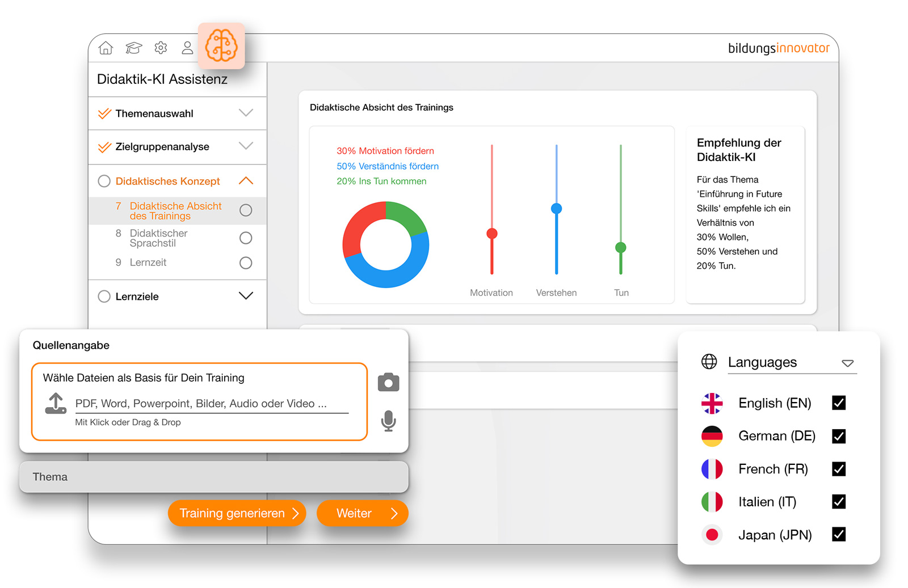Select the orange brain AI assistant icon

point(221,46)
